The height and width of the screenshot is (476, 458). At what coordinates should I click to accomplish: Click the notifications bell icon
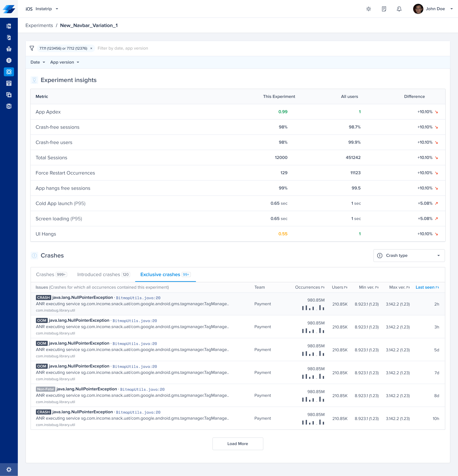coord(399,9)
